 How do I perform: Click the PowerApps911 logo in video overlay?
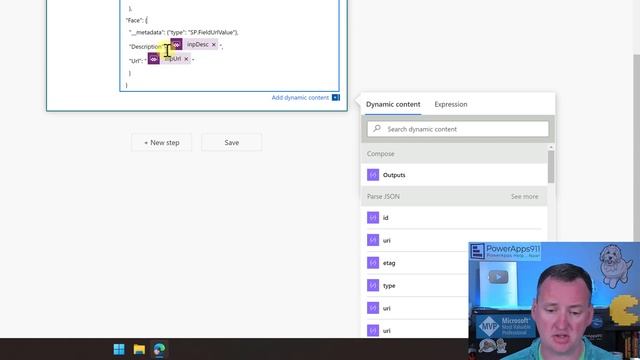click(505, 251)
